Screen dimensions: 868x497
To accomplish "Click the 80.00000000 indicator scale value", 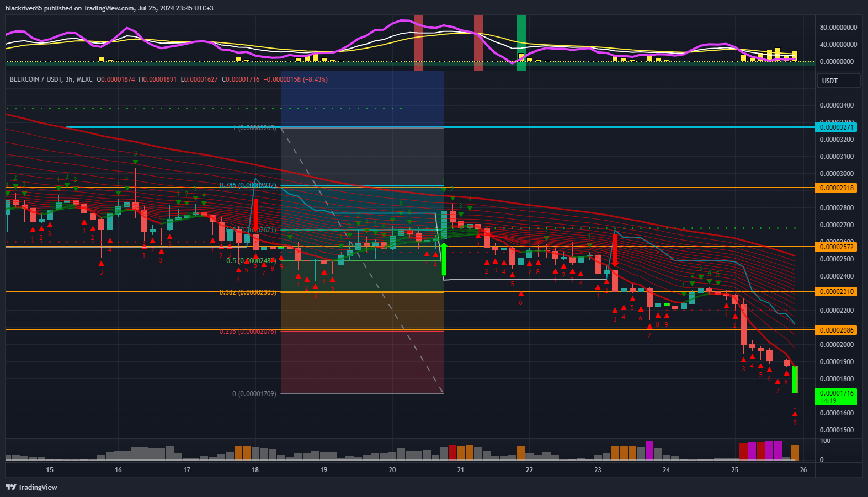I will point(838,28).
